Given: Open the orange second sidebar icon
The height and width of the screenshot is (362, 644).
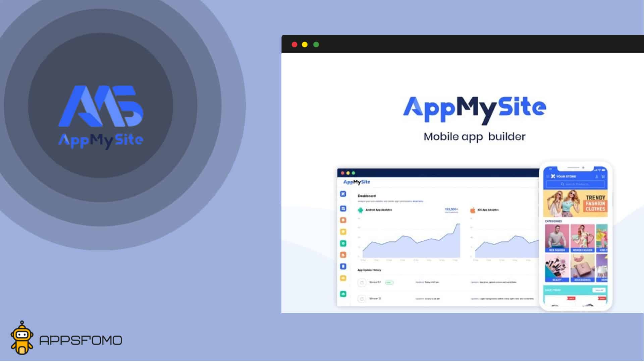Looking at the screenshot, I should tap(343, 220).
